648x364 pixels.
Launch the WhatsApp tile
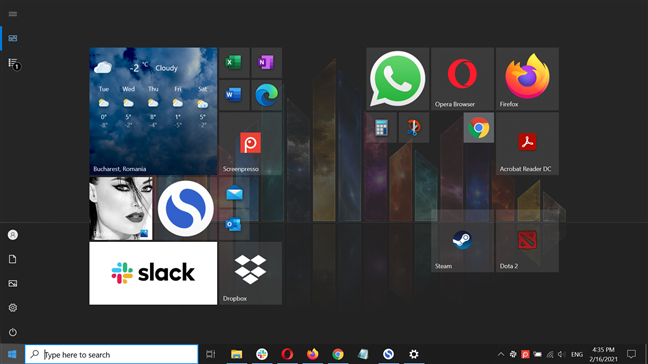point(398,79)
